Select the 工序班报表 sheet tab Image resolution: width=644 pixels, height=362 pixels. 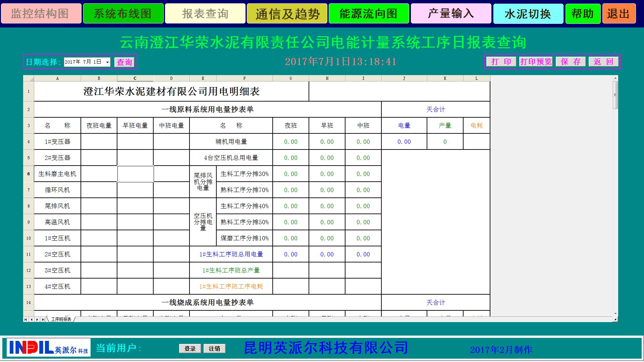click(x=61, y=319)
